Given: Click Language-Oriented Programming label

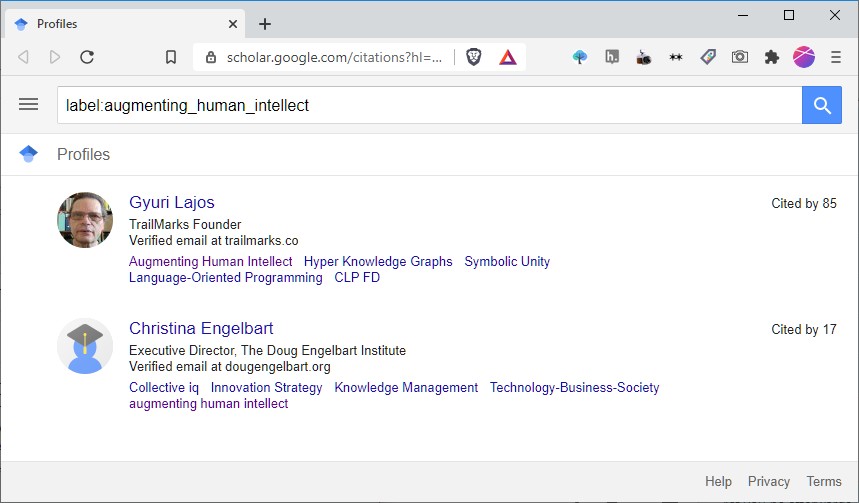Looking at the screenshot, I should click(x=226, y=277).
